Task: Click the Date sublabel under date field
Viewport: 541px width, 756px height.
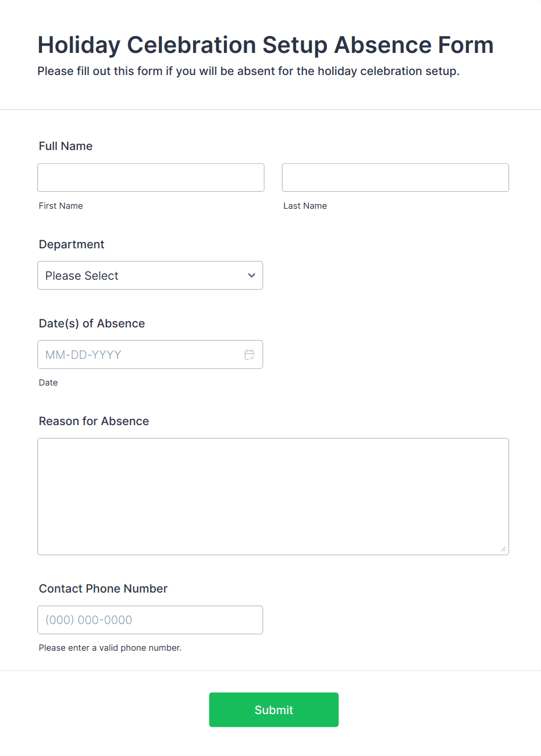Action: [48, 383]
